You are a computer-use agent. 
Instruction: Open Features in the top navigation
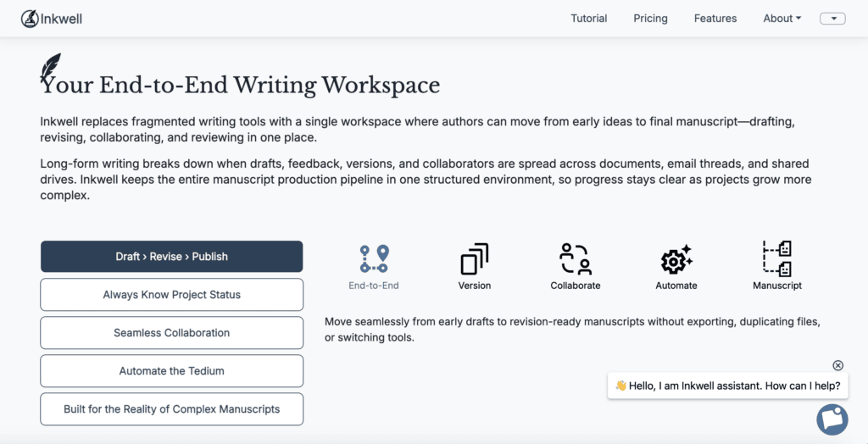[x=715, y=19]
